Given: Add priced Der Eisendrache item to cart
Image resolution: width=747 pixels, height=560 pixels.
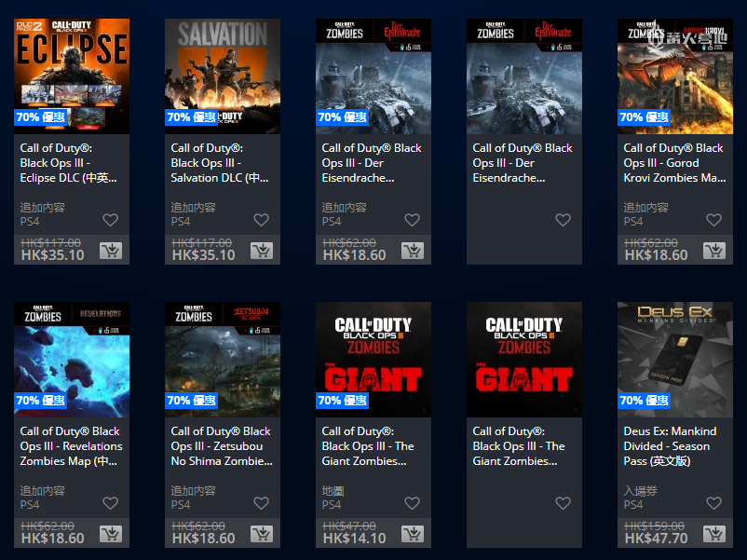Looking at the screenshot, I should point(413,251).
